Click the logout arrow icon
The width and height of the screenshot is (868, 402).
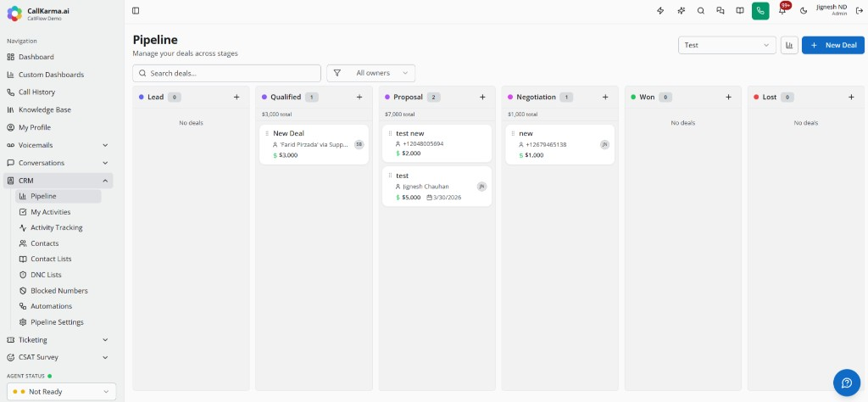(860, 10)
